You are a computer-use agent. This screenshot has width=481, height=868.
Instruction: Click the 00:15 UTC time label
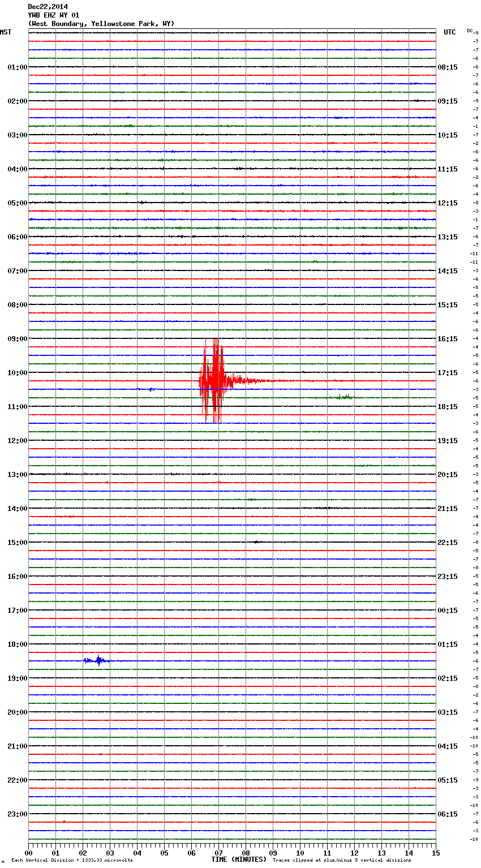[448, 611]
